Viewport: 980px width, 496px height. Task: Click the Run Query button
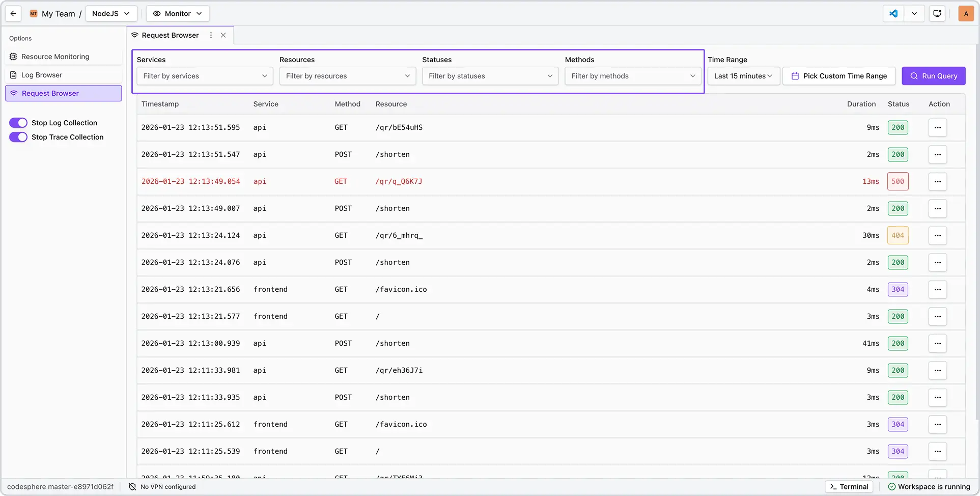[933, 76]
